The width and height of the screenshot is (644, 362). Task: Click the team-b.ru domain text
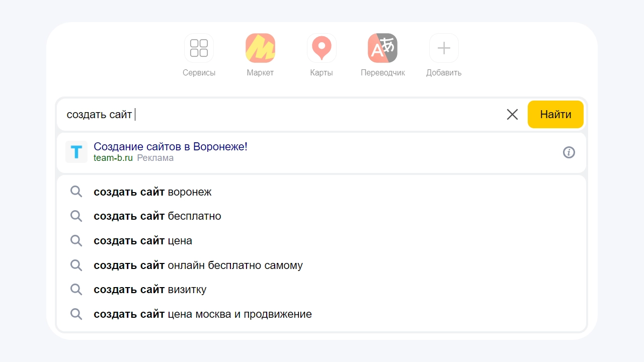113,158
